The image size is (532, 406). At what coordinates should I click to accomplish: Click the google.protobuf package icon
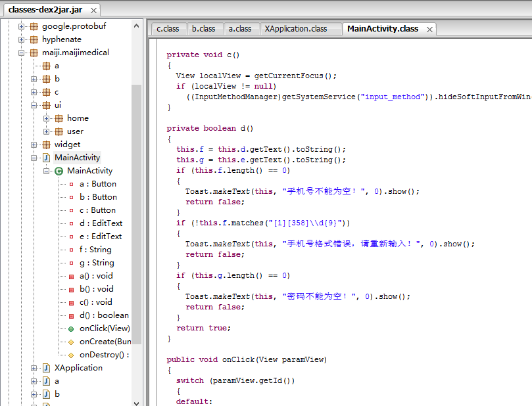pyautogui.click(x=34, y=26)
